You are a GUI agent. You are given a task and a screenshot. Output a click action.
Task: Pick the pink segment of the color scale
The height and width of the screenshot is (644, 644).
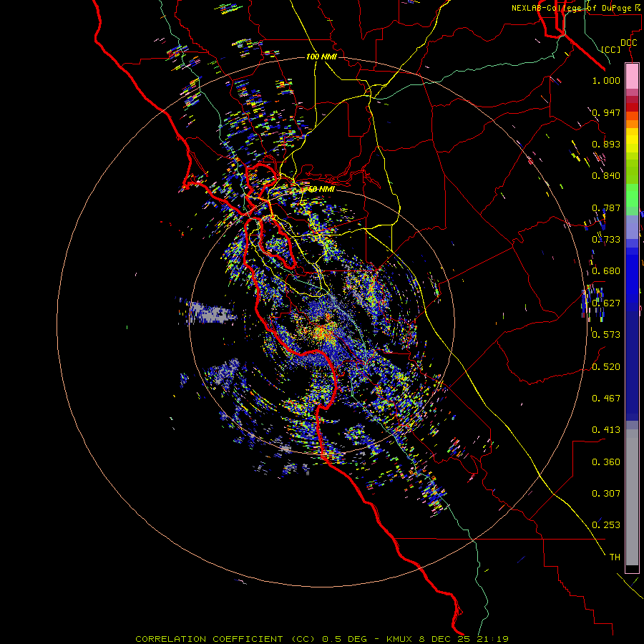pyautogui.click(x=632, y=76)
